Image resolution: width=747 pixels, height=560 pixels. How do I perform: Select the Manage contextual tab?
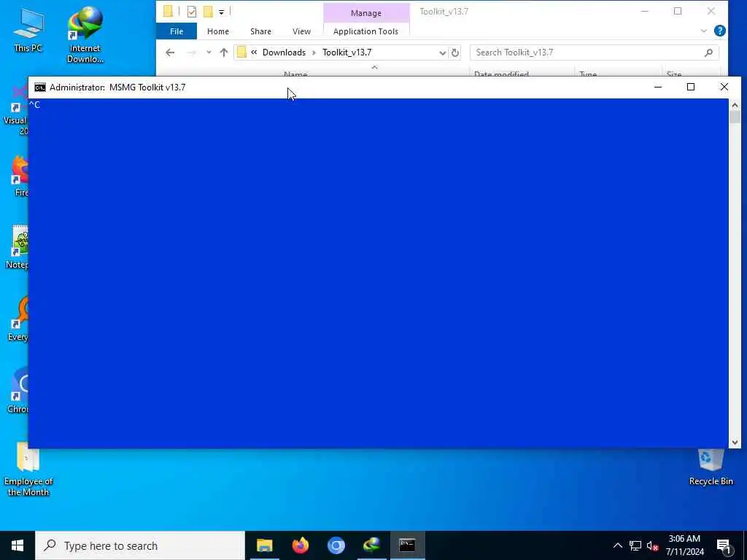(x=366, y=13)
